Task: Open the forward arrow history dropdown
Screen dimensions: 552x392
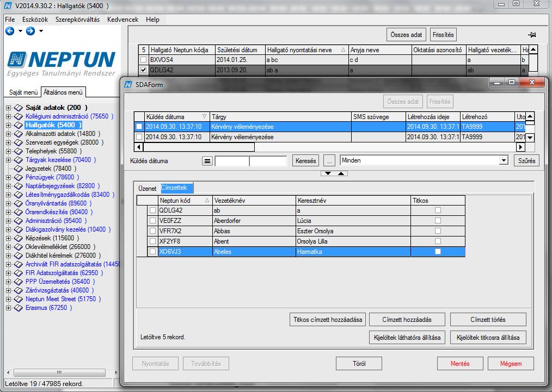Action: point(41,32)
